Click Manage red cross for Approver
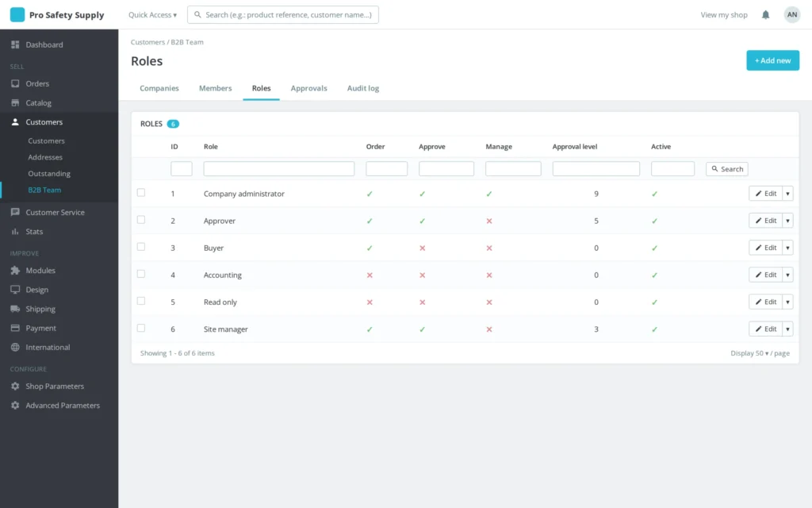Image resolution: width=812 pixels, height=508 pixels. tap(488, 221)
